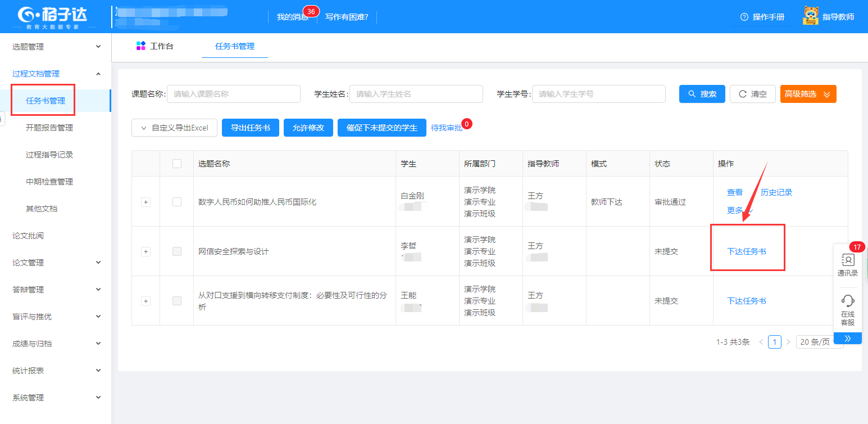Click 下达任务书 for 李哲
The image size is (868, 424).
click(x=746, y=251)
